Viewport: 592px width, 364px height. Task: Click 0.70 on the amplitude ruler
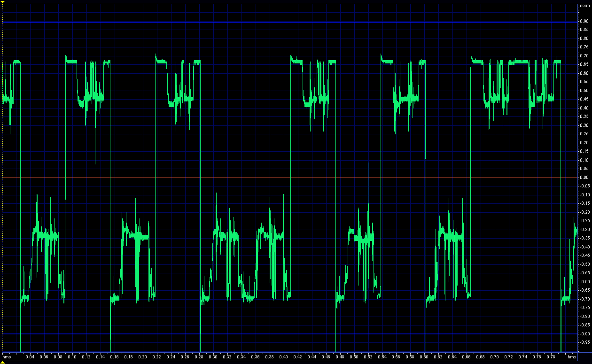(x=585, y=56)
